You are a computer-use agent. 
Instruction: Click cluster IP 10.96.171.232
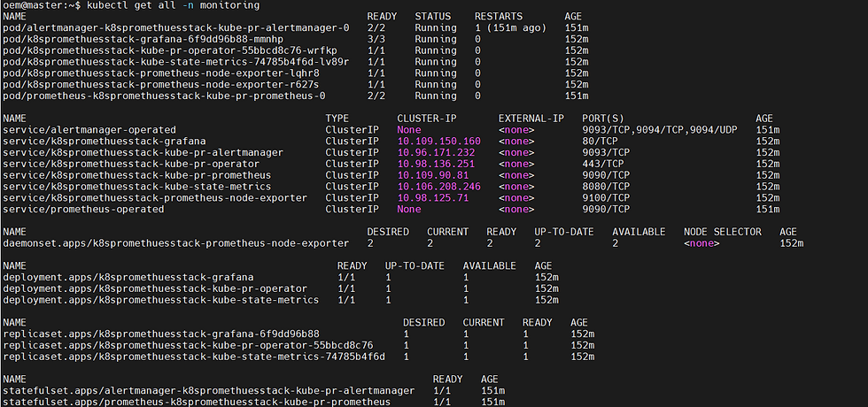(436, 152)
